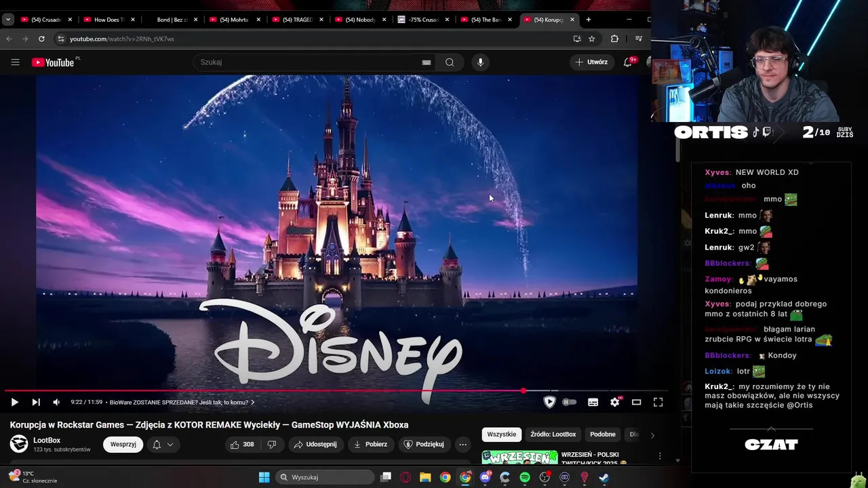Start voice search with the microphone
The image size is (868, 488).
point(480,62)
